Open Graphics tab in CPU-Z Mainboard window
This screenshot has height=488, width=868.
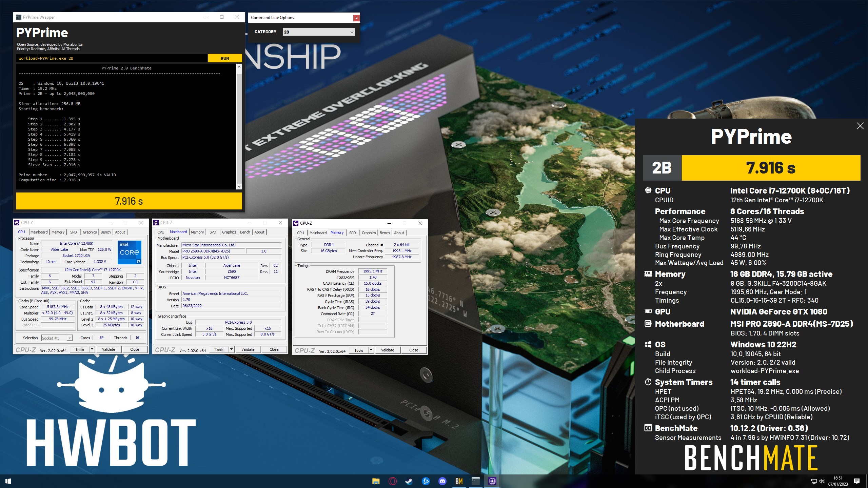click(229, 232)
